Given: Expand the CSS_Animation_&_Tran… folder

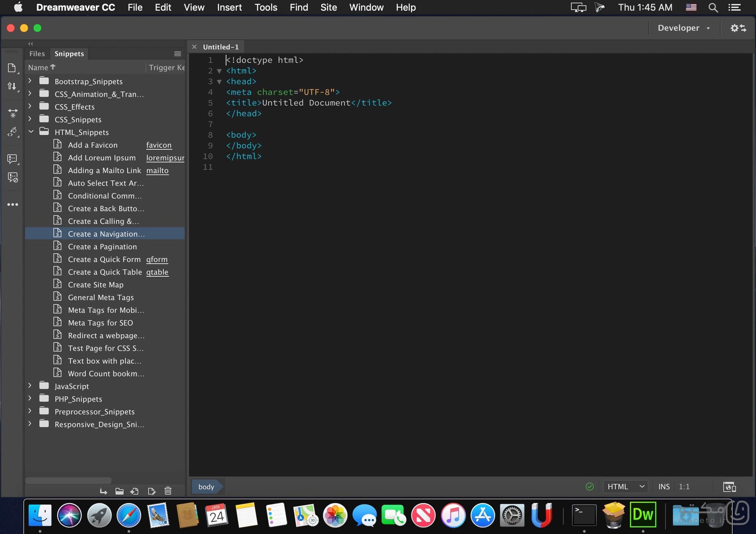Looking at the screenshot, I should pos(30,93).
